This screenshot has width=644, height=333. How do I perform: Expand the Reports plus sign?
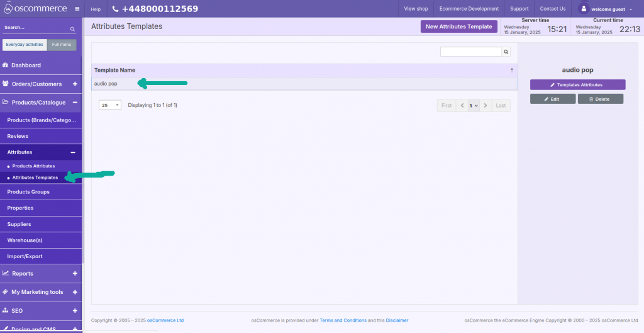75,273
